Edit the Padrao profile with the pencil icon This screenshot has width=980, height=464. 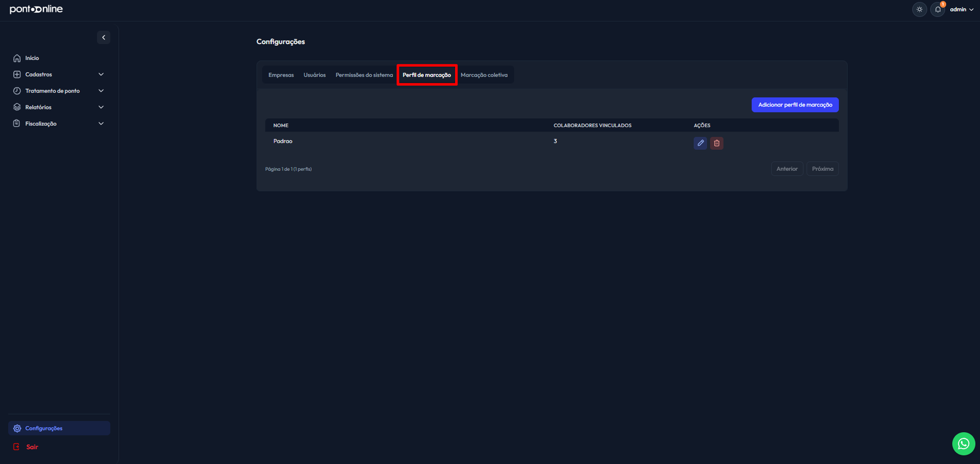(x=701, y=143)
